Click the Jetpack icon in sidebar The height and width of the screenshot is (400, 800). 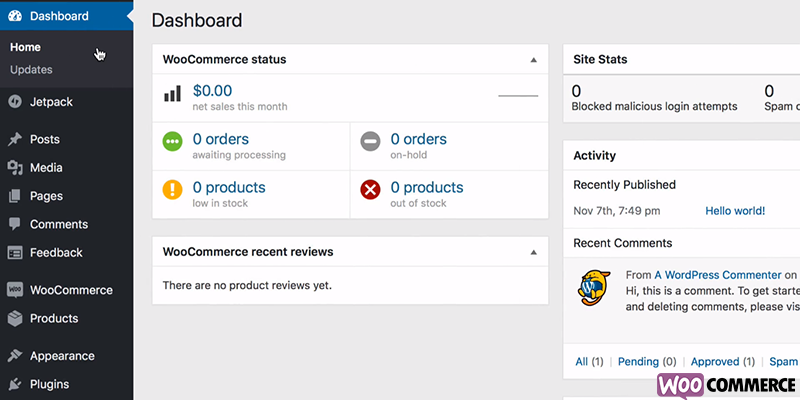tap(15, 101)
